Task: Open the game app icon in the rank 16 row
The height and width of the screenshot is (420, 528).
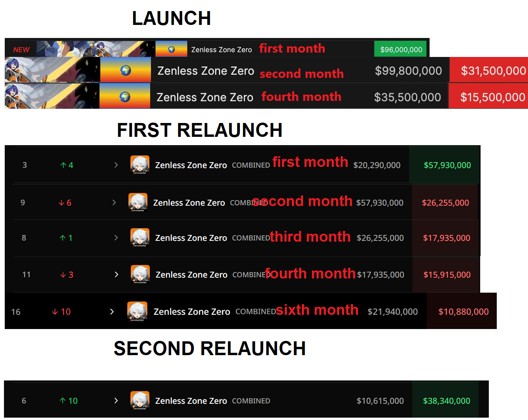Action: point(137,312)
